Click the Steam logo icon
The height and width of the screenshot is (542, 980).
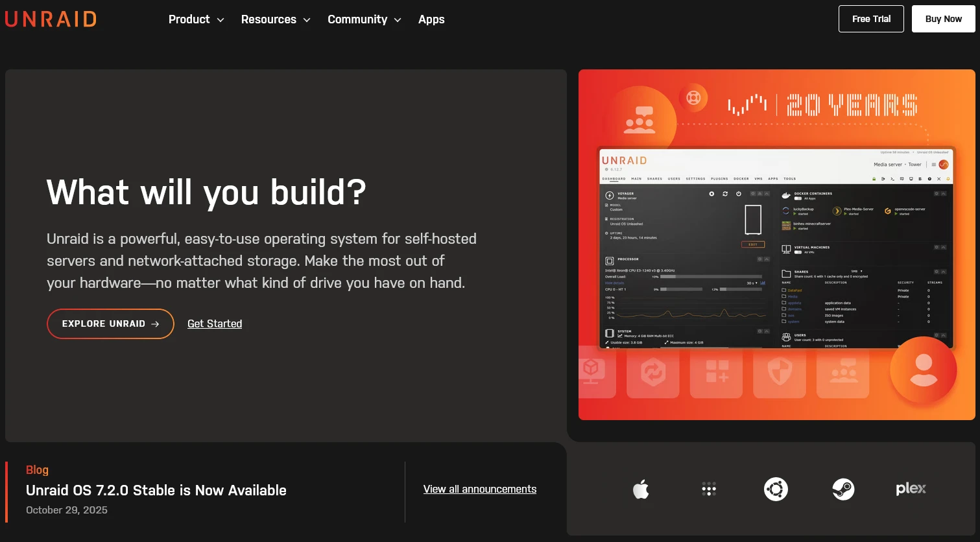(x=843, y=489)
